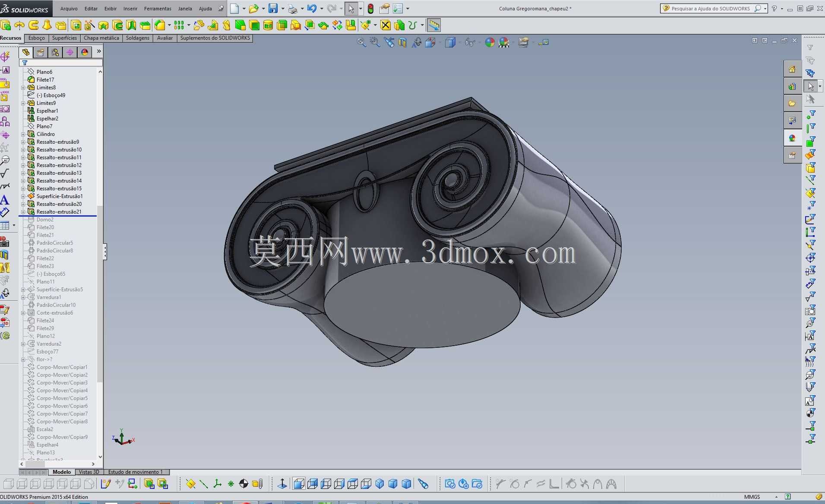
Task: Click the Display Style cube icon
Action: click(450, 42)
